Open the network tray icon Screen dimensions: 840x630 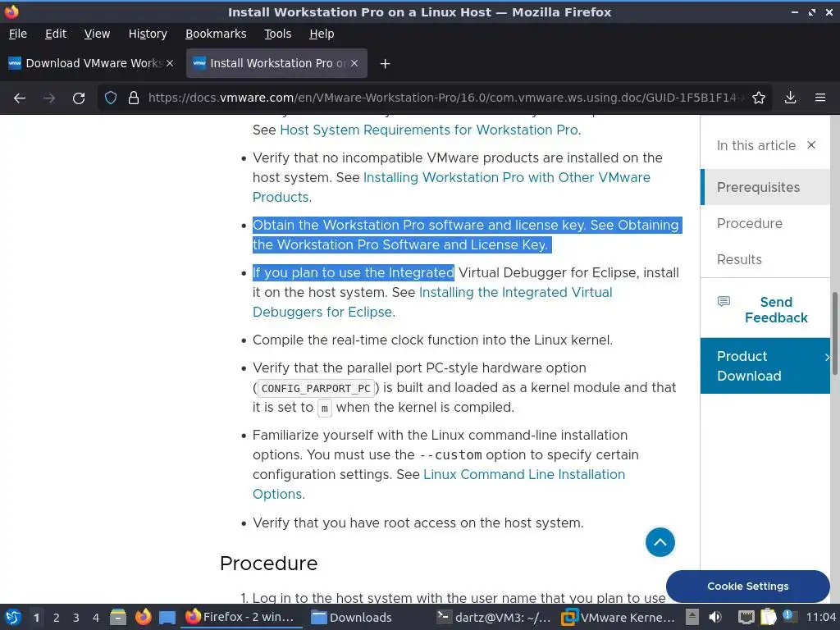pyautogui.click(x=746, y=617)
